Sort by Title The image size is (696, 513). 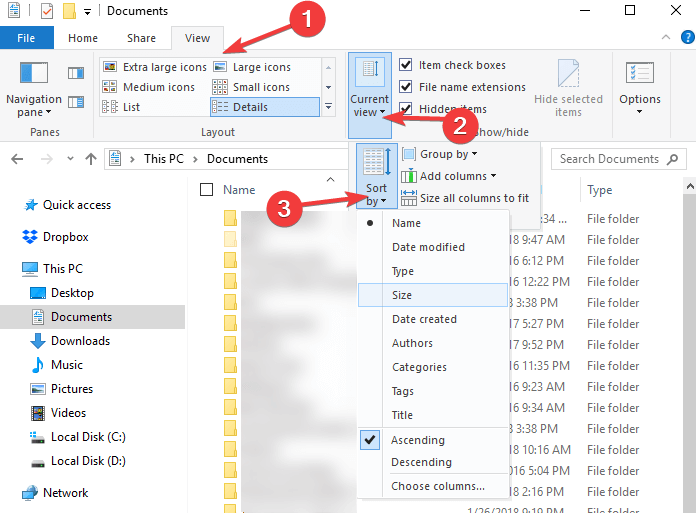(433, 415)
